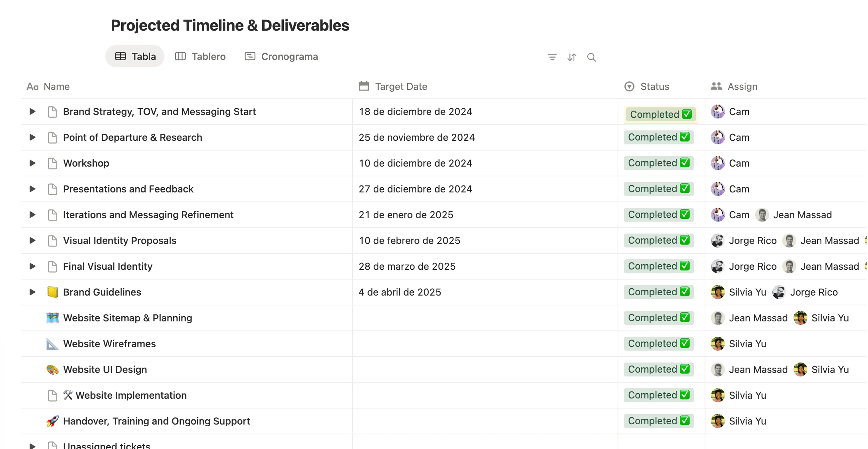Click the Website Wireframes ruler icon
Screen dimensions: 868x449
(x=52, y=344)
